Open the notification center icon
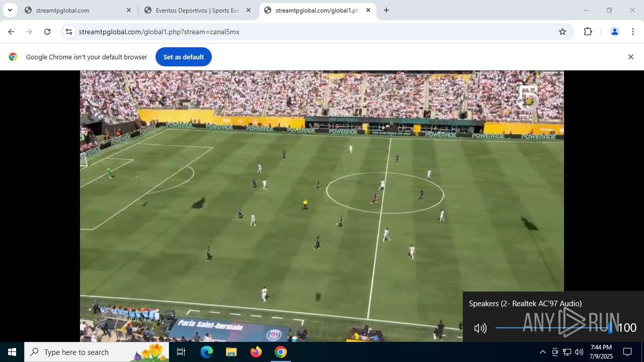This screenshot has height=362, width=644. pos(627,352)
